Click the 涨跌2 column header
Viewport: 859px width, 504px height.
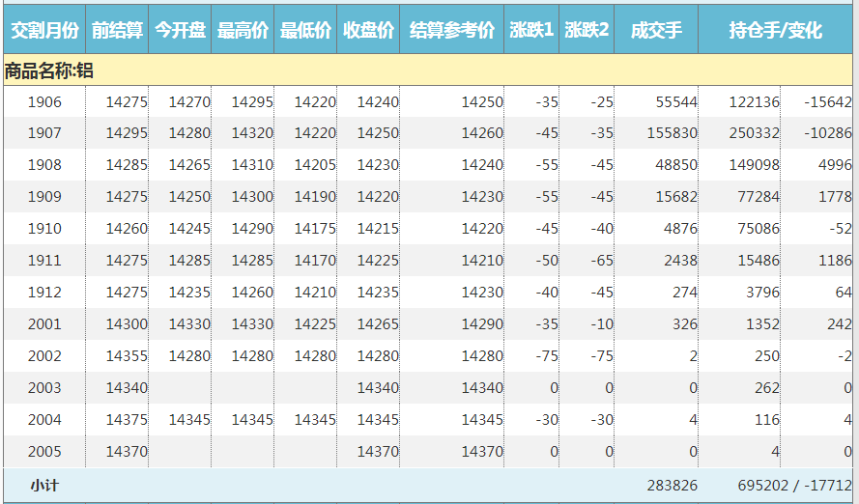pos(587,31)
